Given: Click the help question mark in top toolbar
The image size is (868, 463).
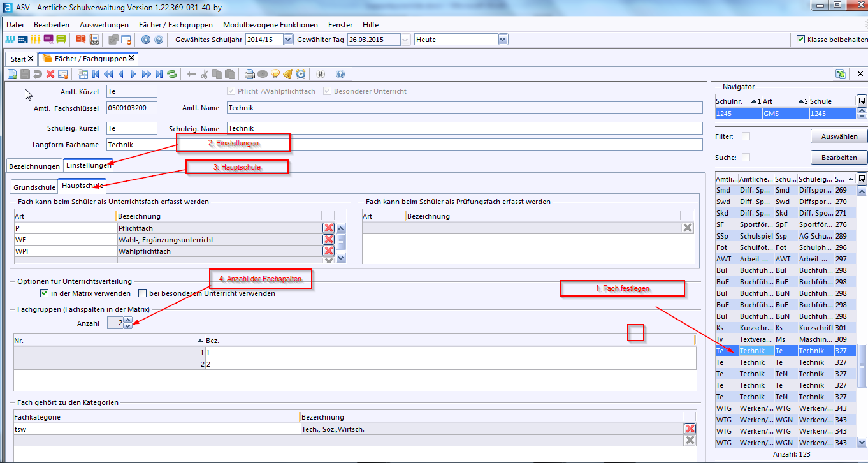Looking at the screenshot, I should 159,40.
